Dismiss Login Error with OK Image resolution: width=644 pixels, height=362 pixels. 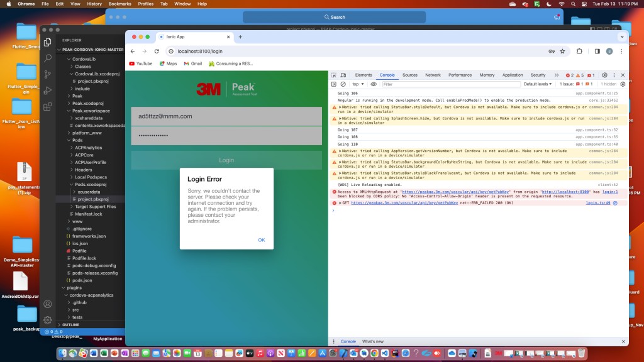[262, 240]
